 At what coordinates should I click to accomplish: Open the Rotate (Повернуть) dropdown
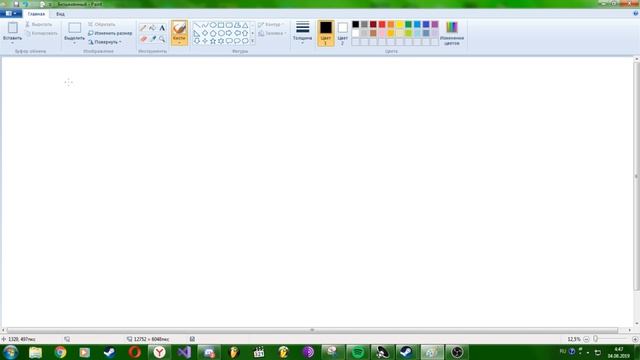[105, 42]
